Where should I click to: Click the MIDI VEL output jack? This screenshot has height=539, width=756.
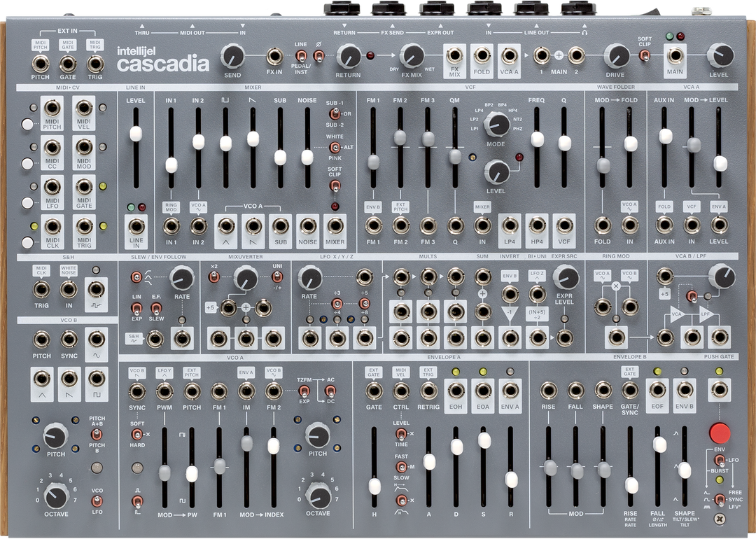click(84, 108)
